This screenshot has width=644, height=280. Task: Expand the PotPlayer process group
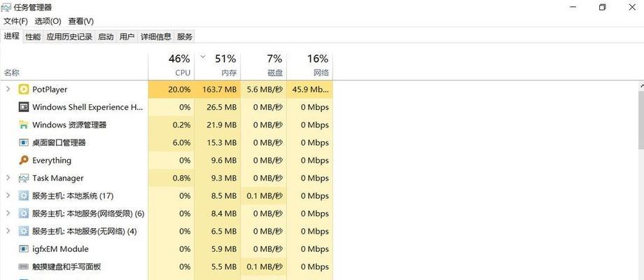pos(8,89)
